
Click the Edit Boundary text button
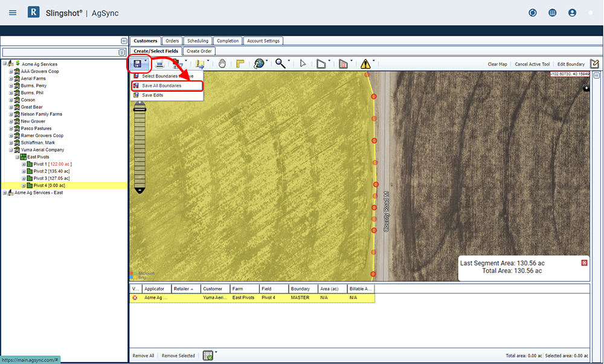[x=571, y=64]
